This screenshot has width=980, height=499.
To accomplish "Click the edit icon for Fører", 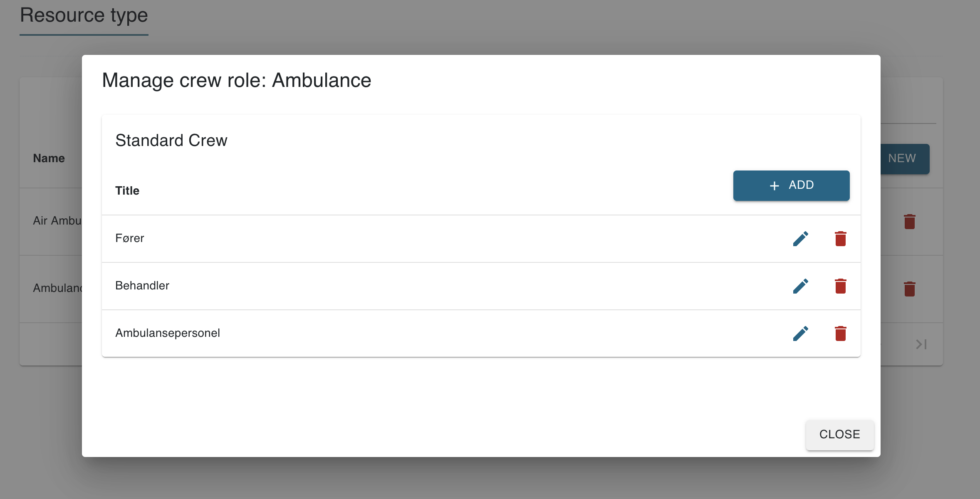I will [x=801, y=237].
